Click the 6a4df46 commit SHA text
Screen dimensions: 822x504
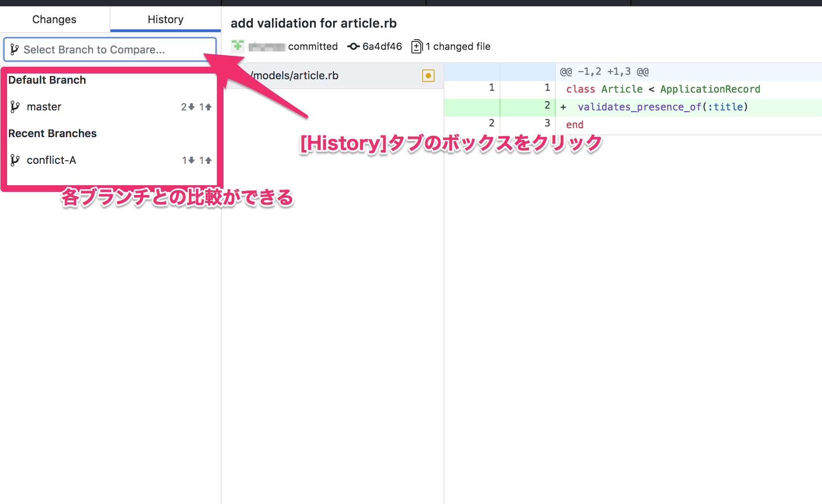382,46
